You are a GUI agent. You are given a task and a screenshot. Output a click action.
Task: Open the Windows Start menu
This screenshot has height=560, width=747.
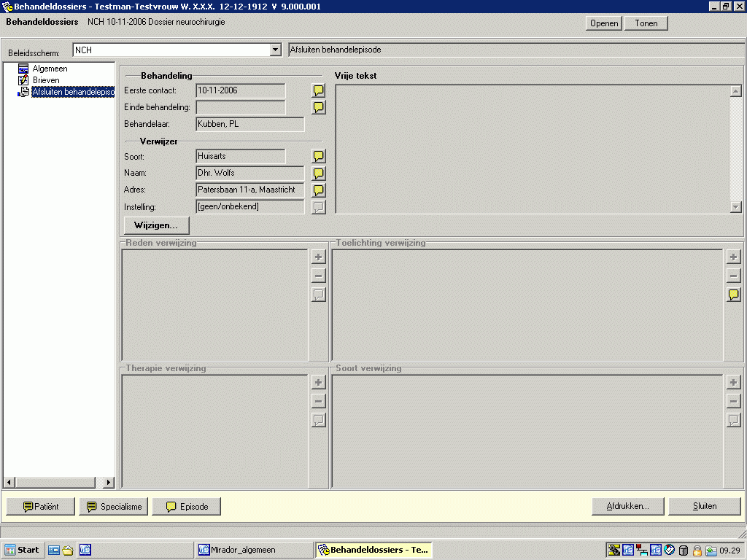tap(23, 550)
